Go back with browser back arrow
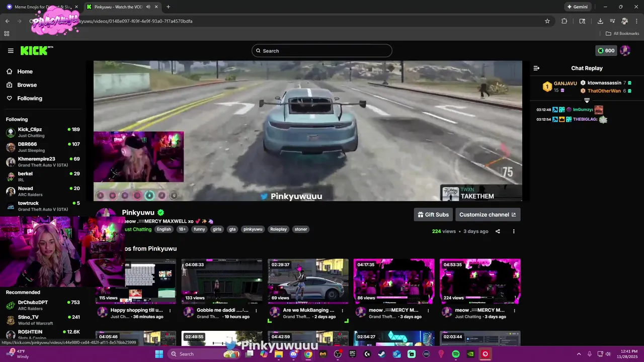The height and width of the screenshot is (362, 644). point(7,21)
